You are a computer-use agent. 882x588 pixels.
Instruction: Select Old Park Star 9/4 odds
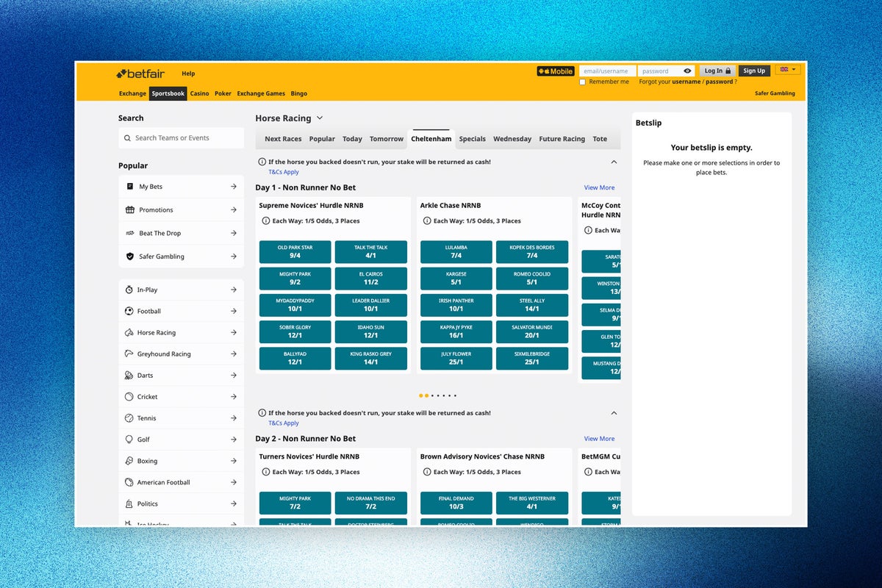pos(295,251)
